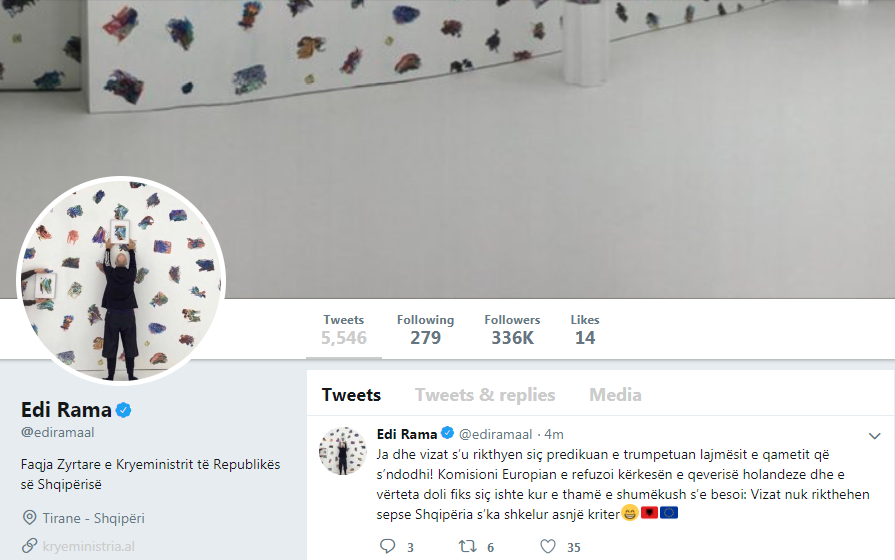Click the link chain icon beside kryeministria.al
The width and height of the screenshot is (895, 560).
[29, 546]
